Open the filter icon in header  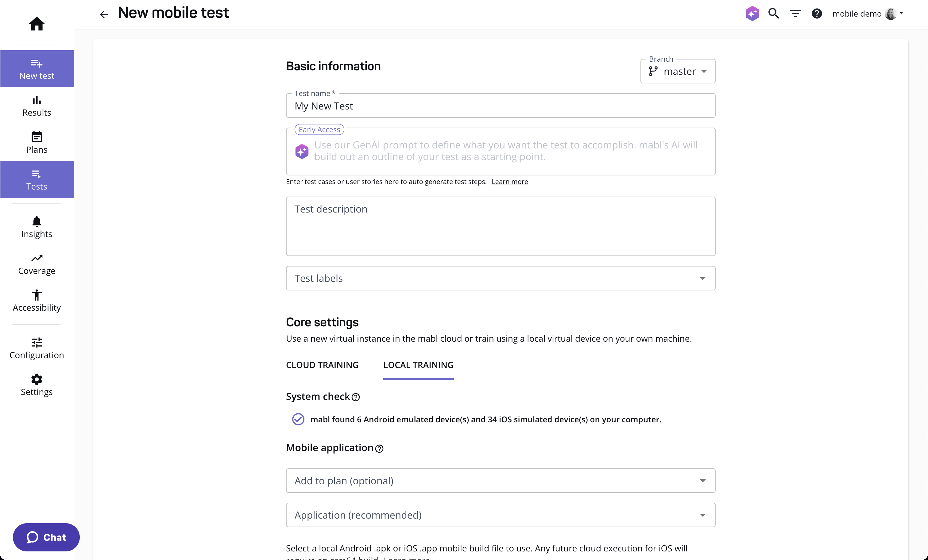795,13
